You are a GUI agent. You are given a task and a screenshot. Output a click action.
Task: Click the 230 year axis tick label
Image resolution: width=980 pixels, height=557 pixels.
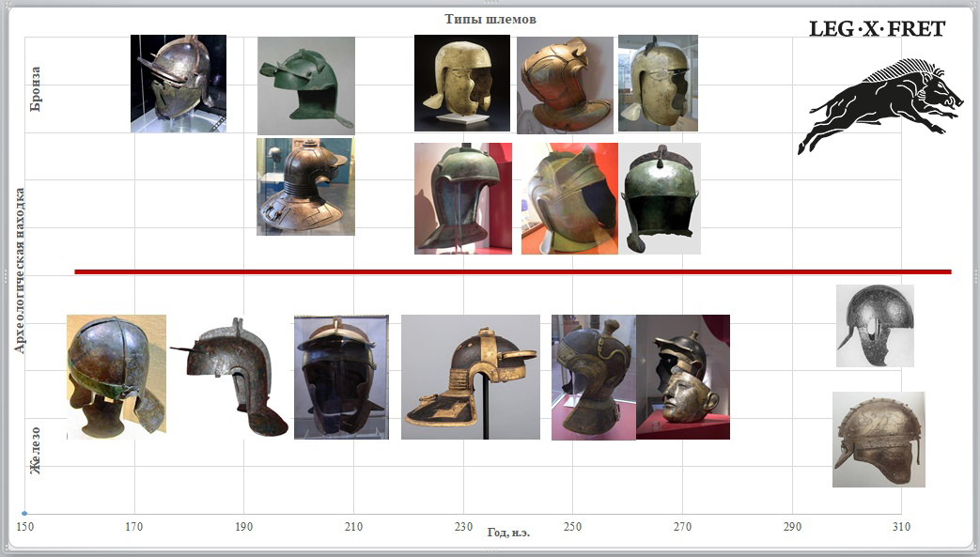[463, 527]
